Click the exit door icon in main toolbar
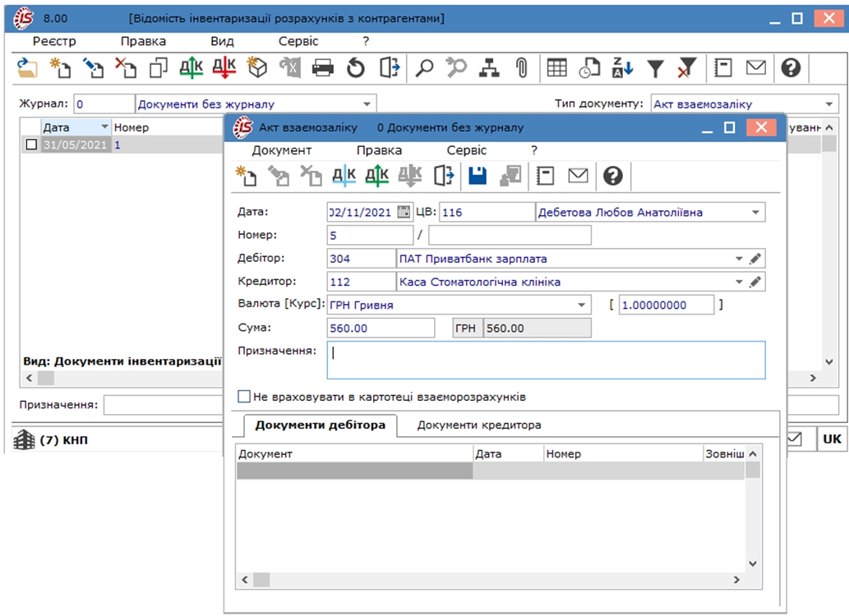 point(390,68)
